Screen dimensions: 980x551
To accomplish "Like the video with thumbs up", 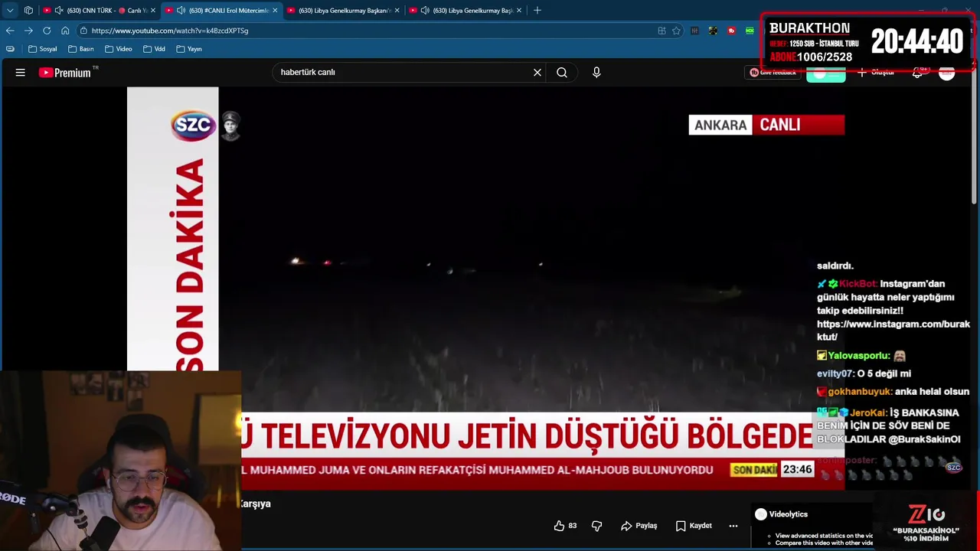I will [566, 526].
